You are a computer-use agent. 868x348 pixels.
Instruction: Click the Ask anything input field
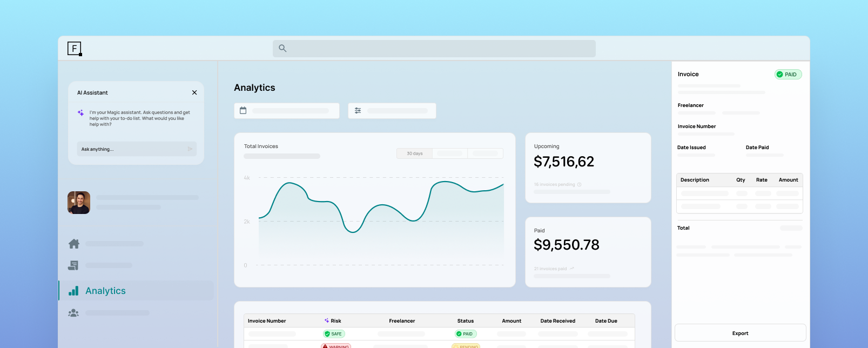tap(130, 149)
